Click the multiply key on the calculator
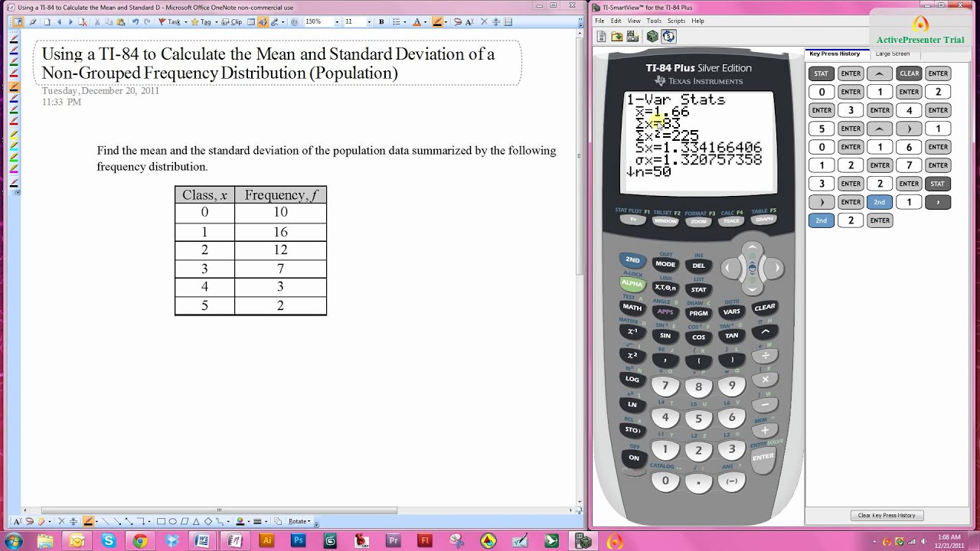The image size is (980, 551). (765, 380)
